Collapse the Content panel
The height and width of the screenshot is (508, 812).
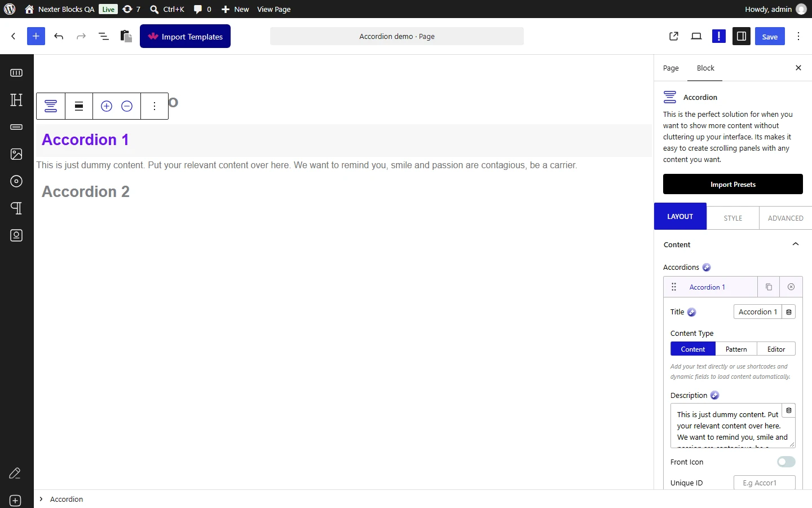pyautogui.click(x=733, y=244)
